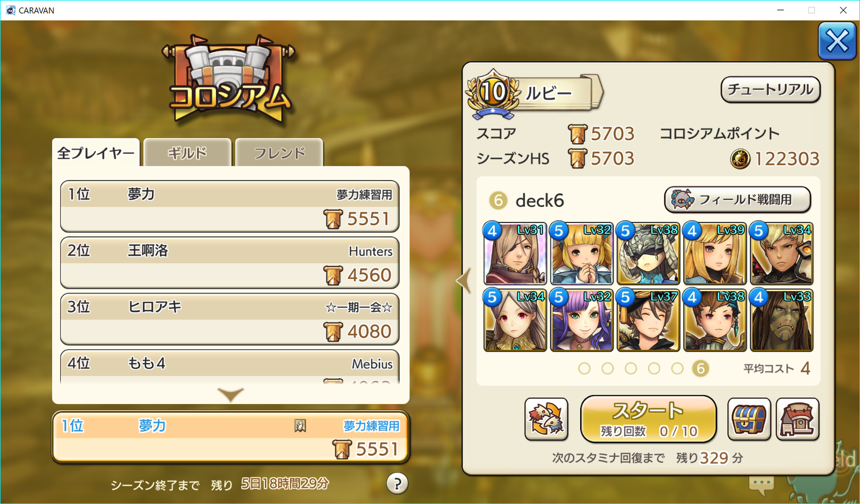Open the coliseum shop building icon
Viewport: 860px width, 504px height.
point(798,419)
